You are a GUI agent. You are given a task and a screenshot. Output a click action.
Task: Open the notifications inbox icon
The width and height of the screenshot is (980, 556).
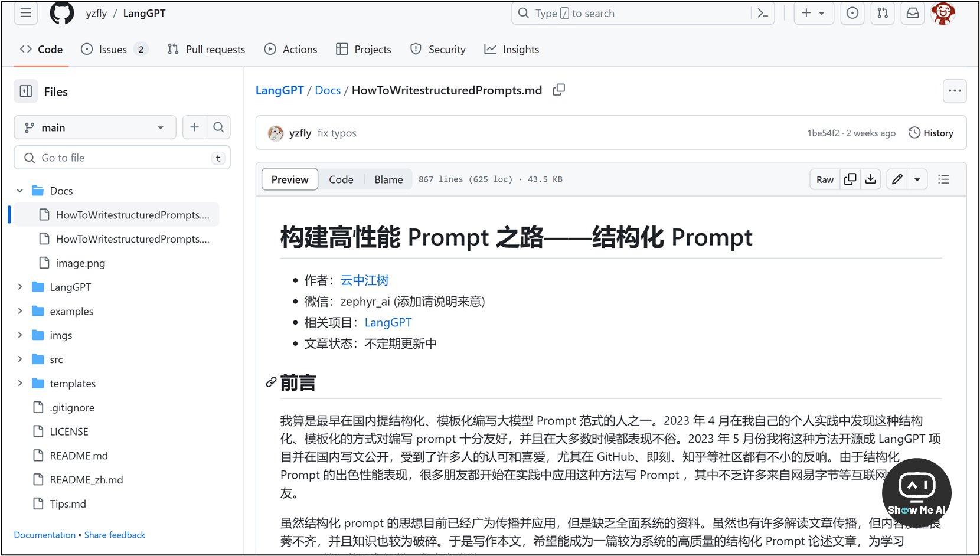(913, 13)
